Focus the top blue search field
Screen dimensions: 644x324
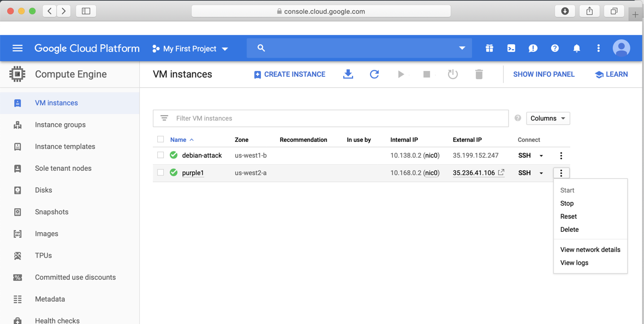click(x=359, y=48)
